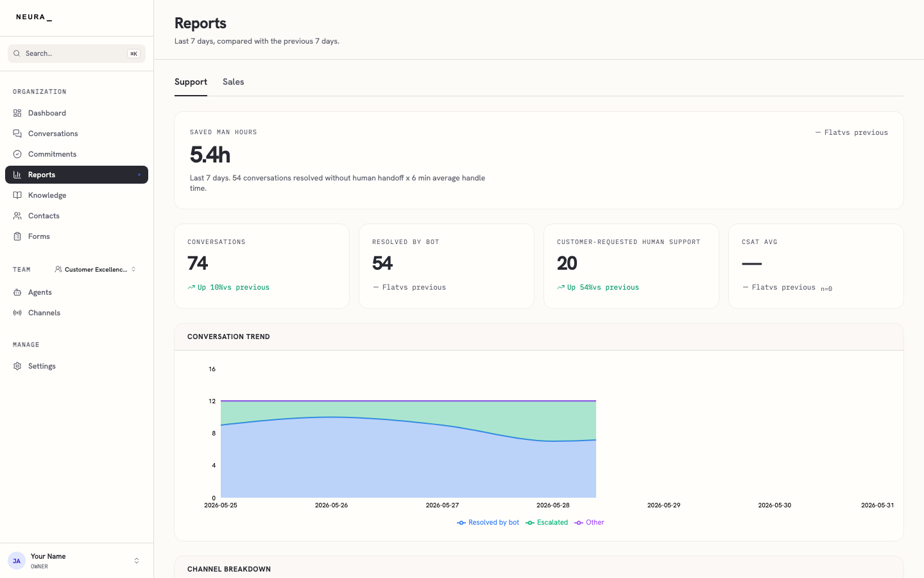
Task: Click the ⌘K shortcut badge
Action: coord(133,54)
